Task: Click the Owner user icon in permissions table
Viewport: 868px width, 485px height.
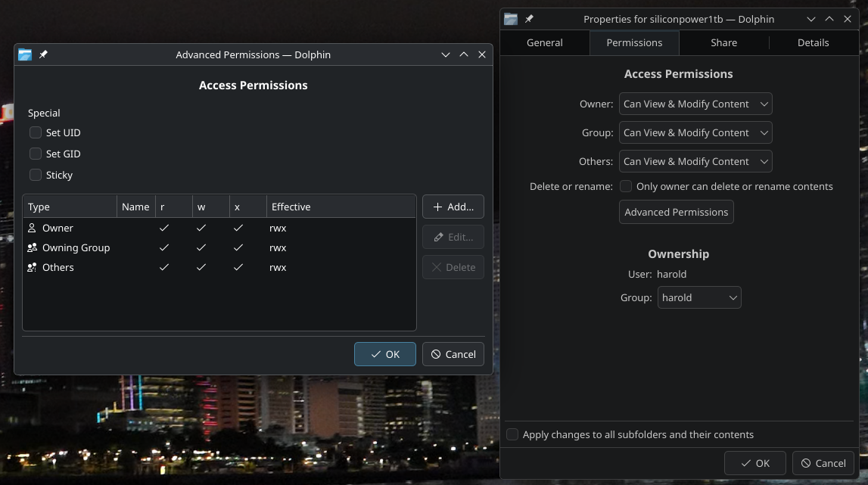Action: pos(32,228)
